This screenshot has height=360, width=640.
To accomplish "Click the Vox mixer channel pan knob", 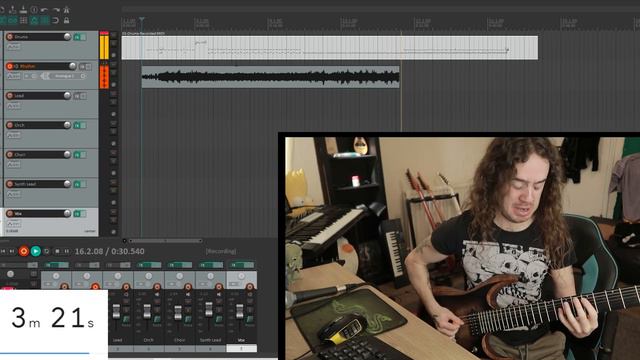I will click(241, 277).
